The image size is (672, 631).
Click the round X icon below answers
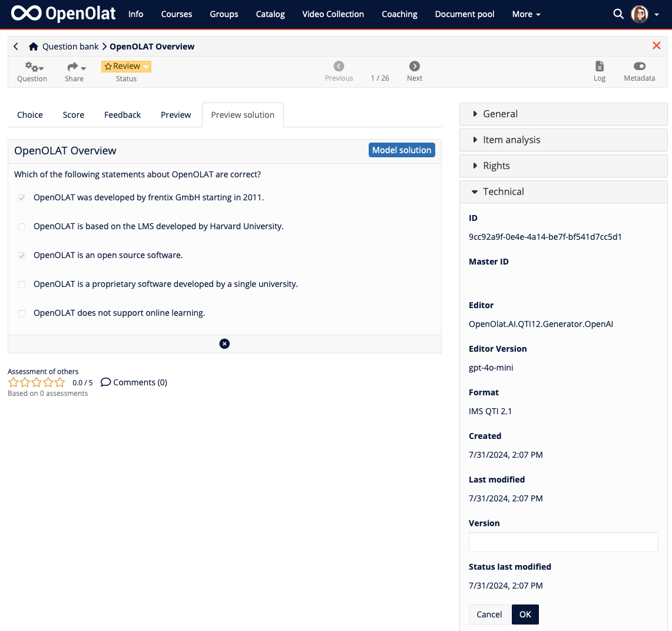(224, 344)
